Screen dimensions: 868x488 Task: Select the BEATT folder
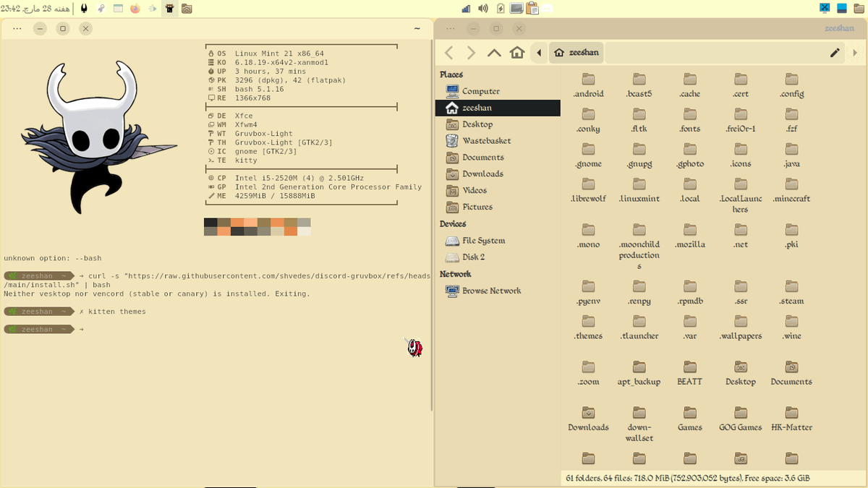(x=690, y=373)
